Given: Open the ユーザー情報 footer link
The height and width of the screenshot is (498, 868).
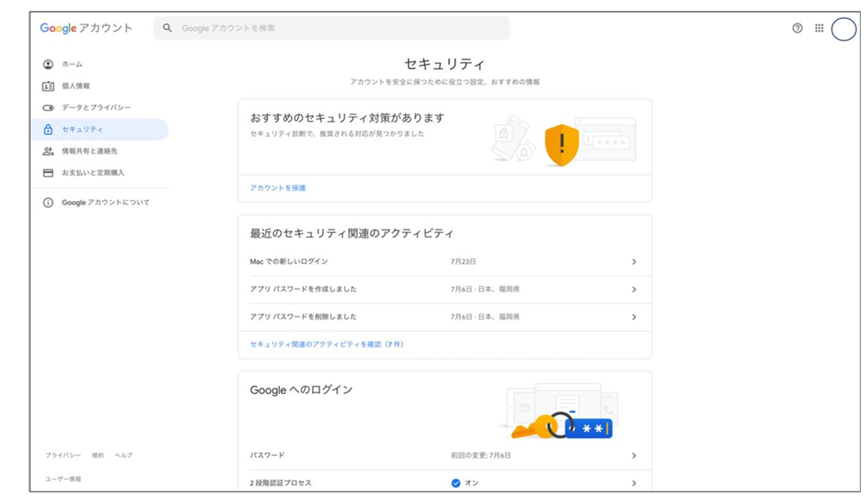Looking at the screenshot, I should 63,479.
